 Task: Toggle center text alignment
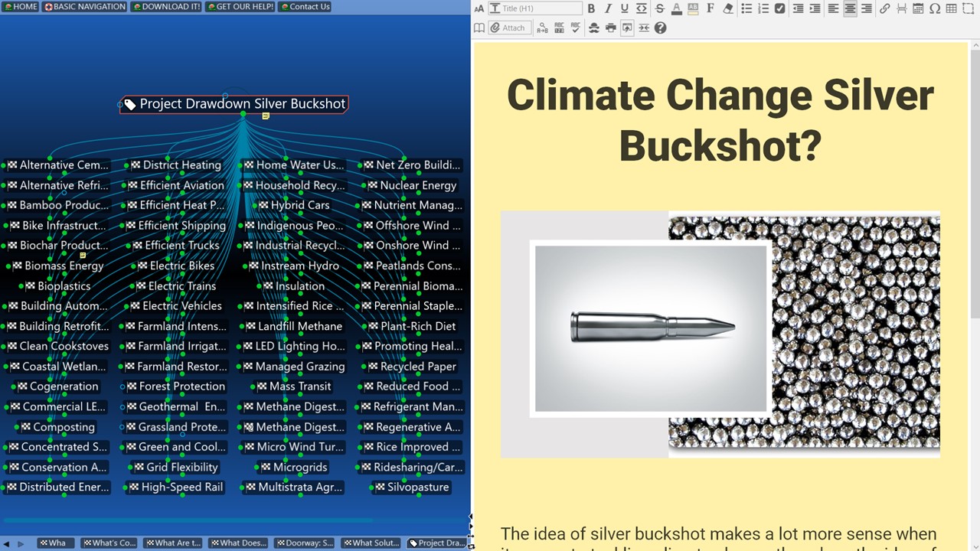[850, 8]
